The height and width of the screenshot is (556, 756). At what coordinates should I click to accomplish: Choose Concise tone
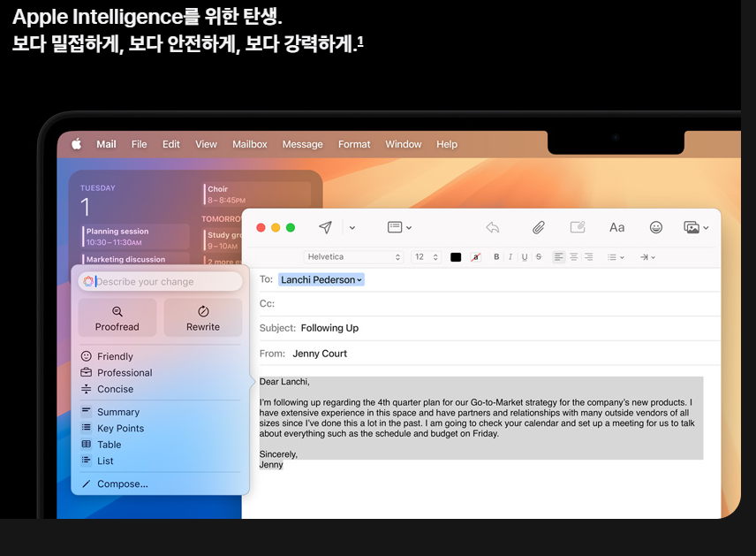point(107,389)
